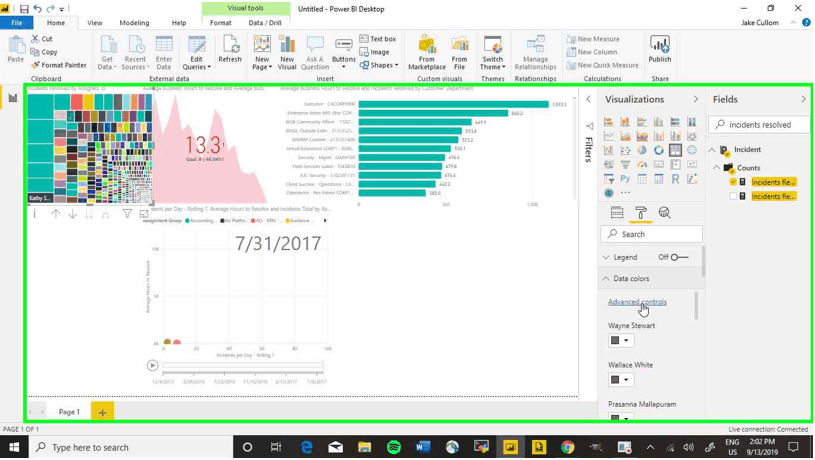Check the unchecked Incidents Re... field
815x460 pixels.
[733, 196]
